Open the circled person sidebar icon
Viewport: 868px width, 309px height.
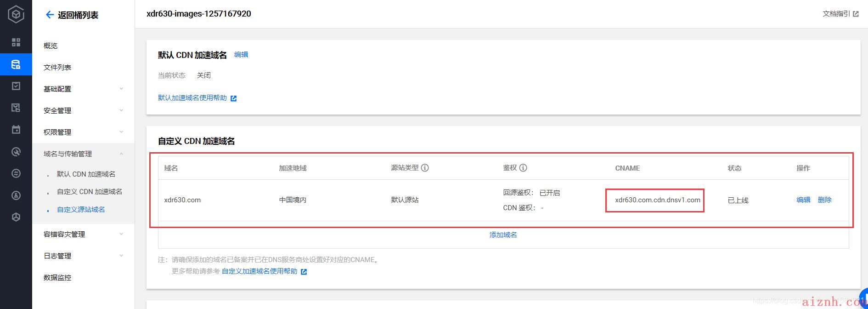pos(16,195)
